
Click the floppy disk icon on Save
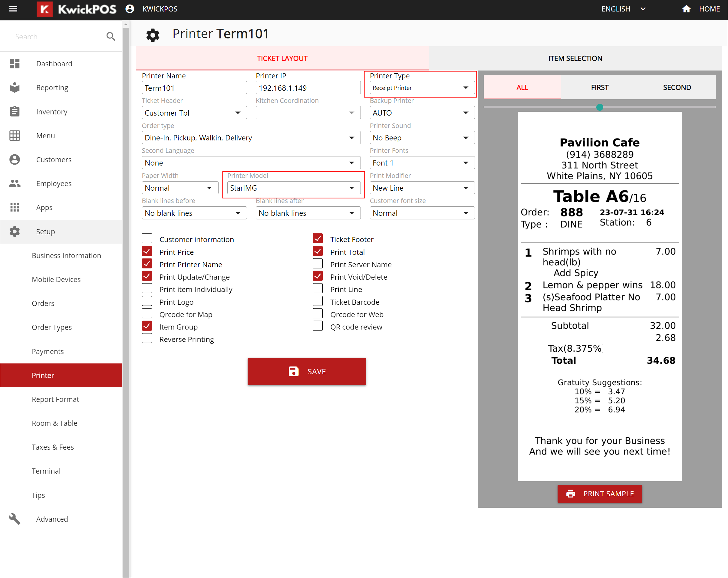tap(294, 371)
